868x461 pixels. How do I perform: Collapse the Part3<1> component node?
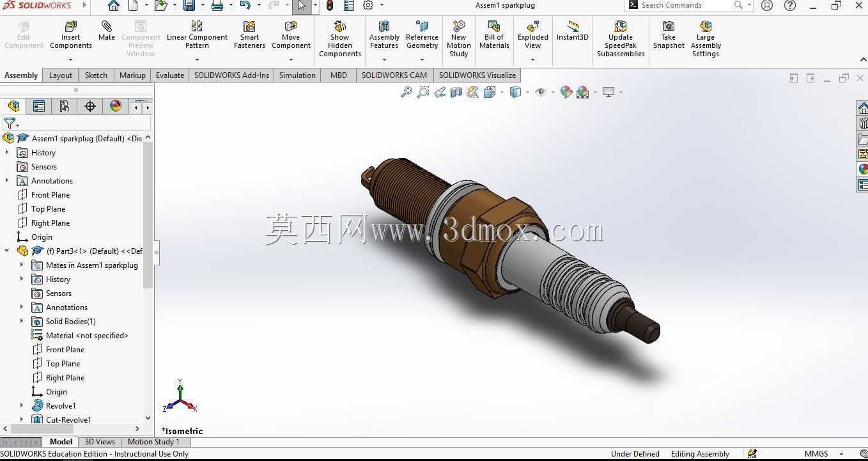click(7, 251)
